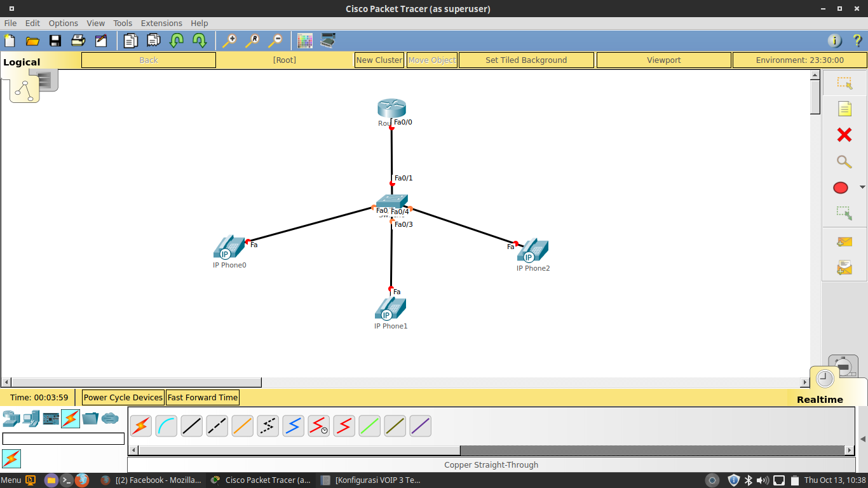Select the Connections device category

[x=70, y=418]
